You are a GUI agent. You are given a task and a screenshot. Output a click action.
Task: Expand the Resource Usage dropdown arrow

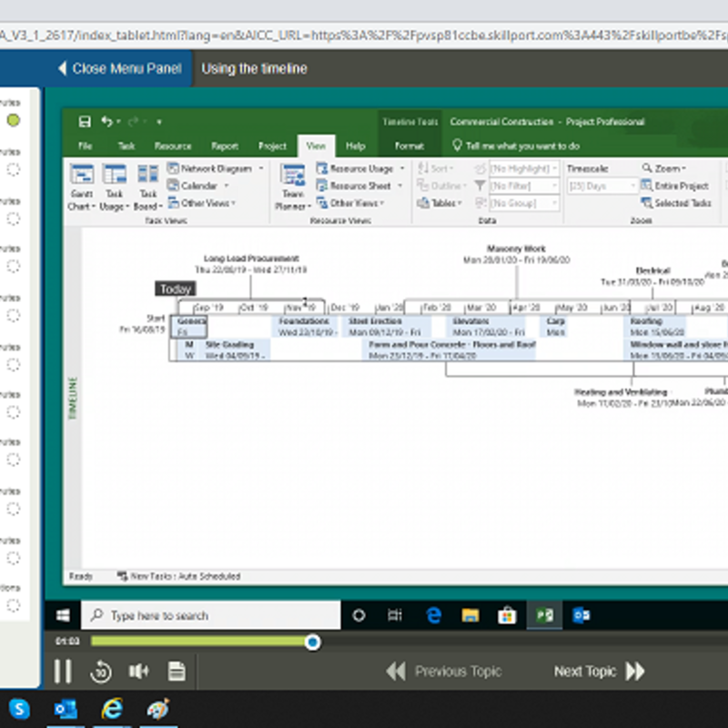pos(402,168)
